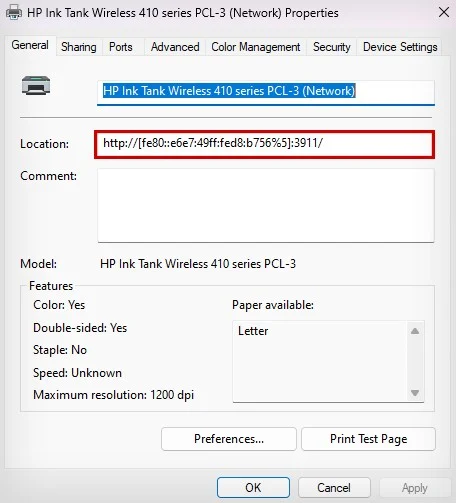Image resolution: width=456 pixels, height=503 pixels.
Task: Click the paper list scroll up arrow
Action: pos(415,331)
